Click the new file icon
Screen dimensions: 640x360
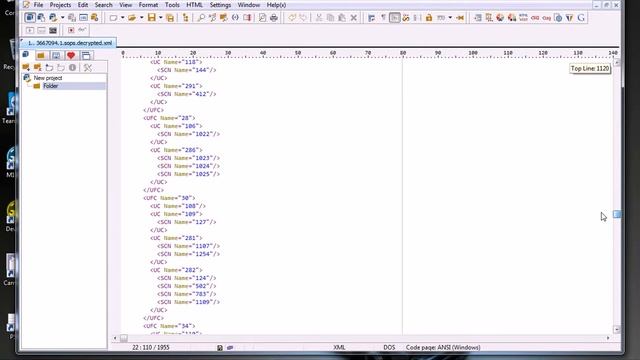click(113, 18)
